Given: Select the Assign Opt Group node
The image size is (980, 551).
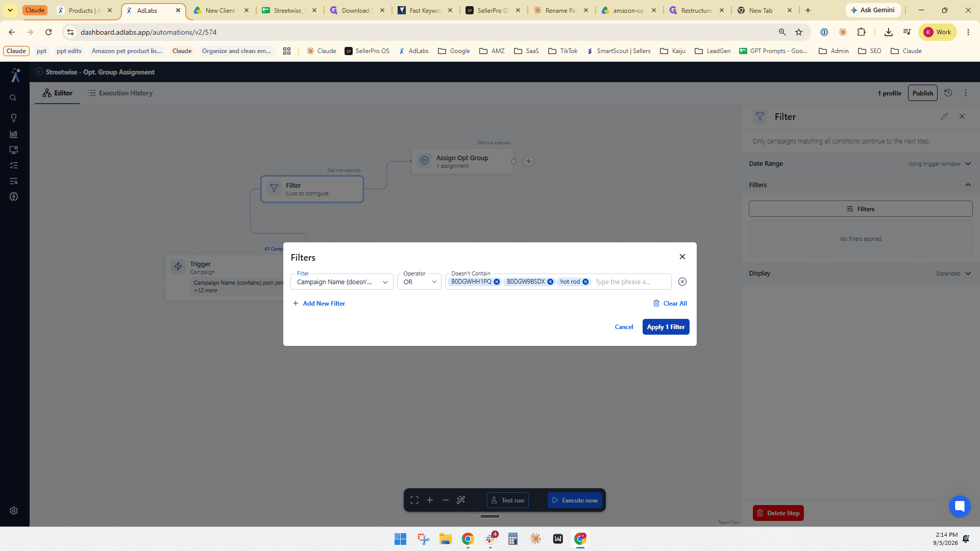Looking at the screenshot, I should [462, 161].
